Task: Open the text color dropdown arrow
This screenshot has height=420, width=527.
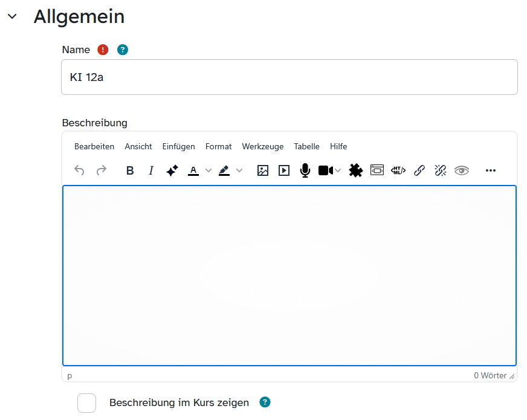Action: click(x=209, y=170)
